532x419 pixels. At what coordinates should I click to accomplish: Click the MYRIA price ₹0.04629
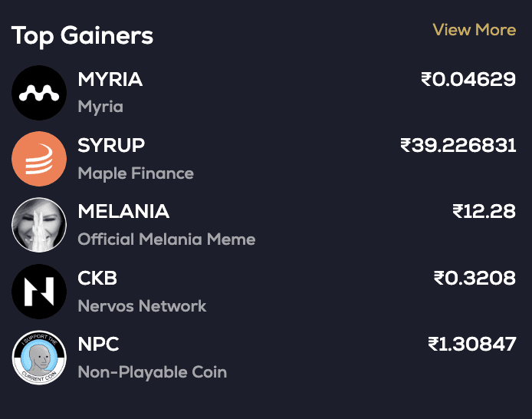tap(468, 79)
